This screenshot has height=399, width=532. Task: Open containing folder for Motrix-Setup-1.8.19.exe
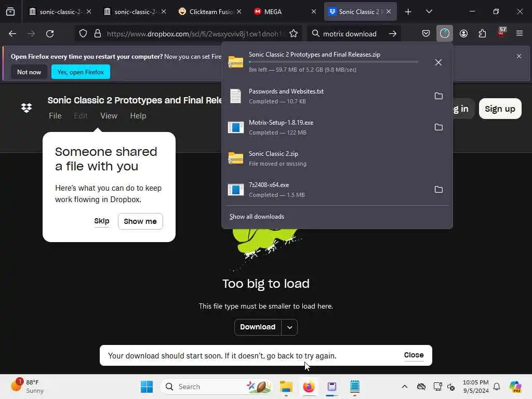pyautogui.click(x=438, y=127)
